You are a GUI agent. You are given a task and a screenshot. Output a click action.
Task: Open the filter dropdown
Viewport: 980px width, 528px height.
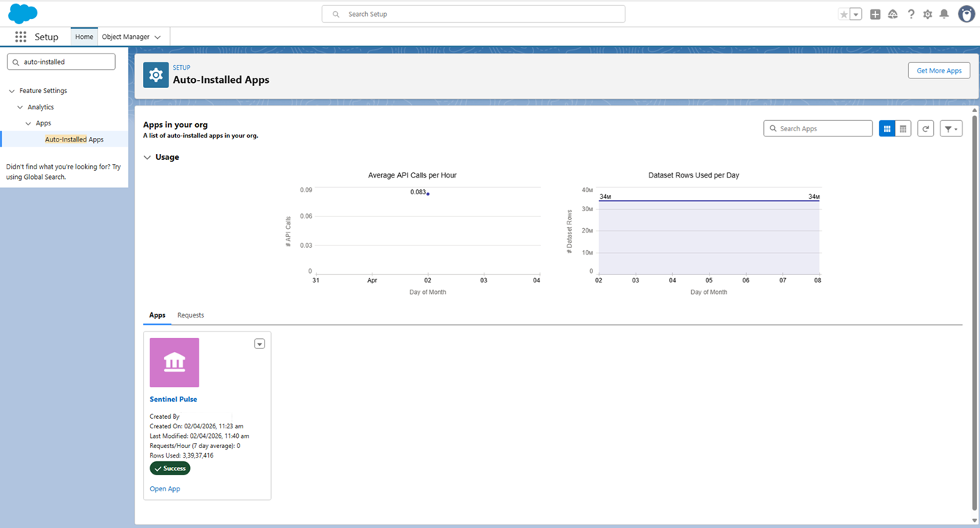(x=951, y=128)
